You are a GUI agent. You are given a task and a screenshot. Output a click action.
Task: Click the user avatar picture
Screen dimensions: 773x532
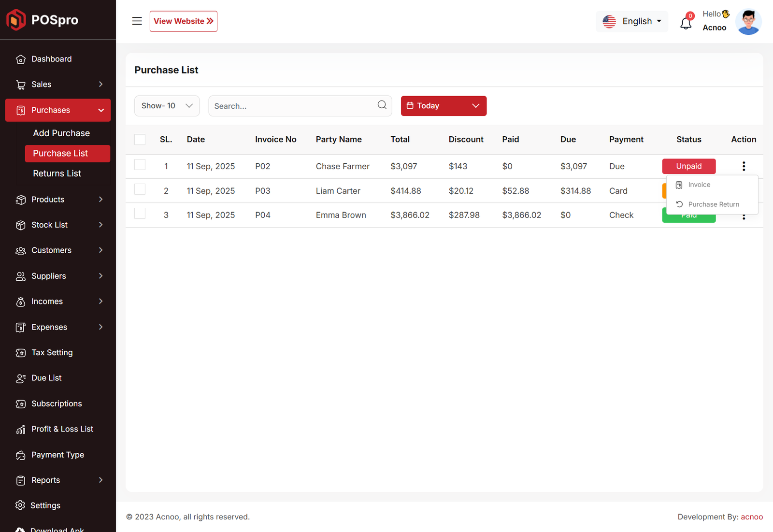coord(748,22)
